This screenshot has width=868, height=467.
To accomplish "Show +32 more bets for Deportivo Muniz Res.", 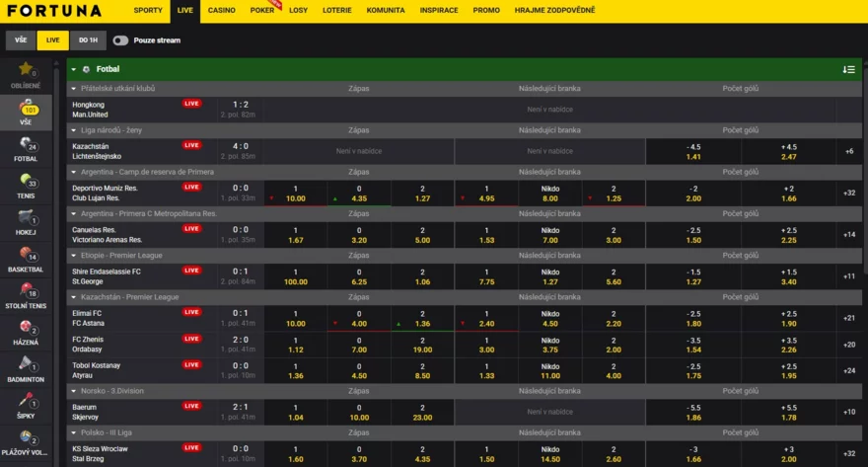I will [x=849, y=194].
